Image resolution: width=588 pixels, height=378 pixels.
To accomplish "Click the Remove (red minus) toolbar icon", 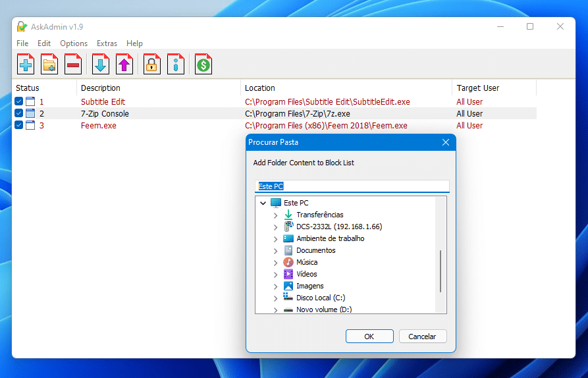I will tap(72, 64).
